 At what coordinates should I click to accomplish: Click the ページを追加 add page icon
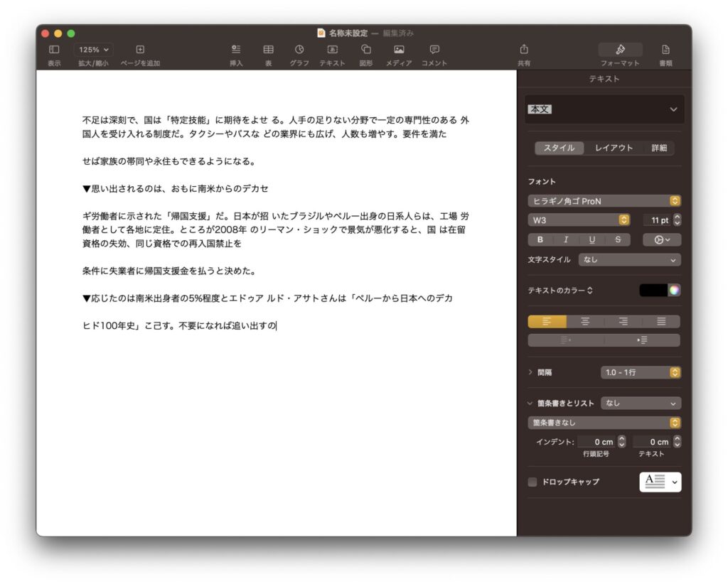click(x=140, y=50)
